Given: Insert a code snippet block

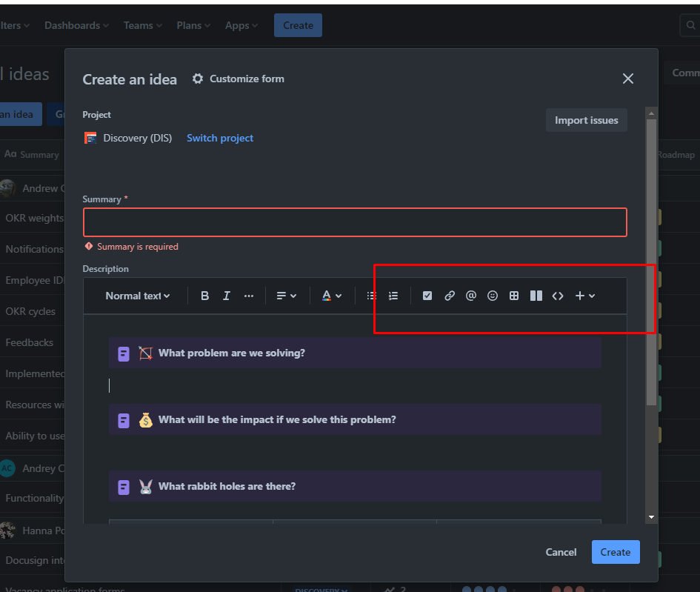Looking at the screenshot, I should [x=558, y=296].
